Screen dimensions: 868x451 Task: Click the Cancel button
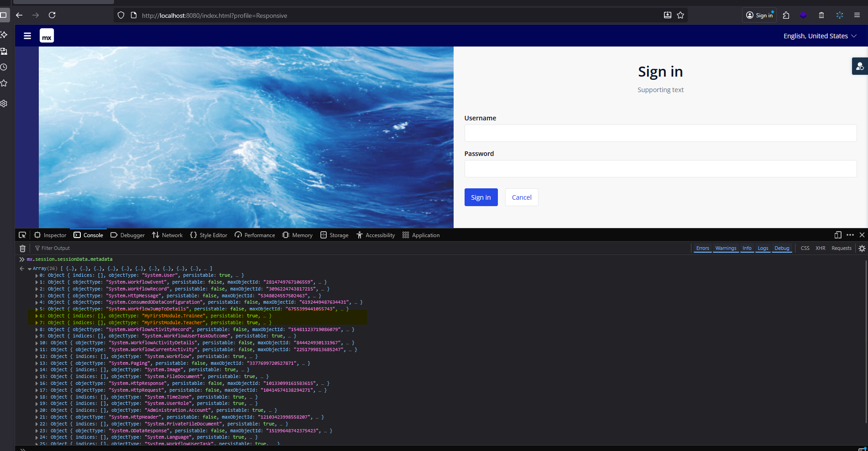pyautogui.click(x=521, y=197)
